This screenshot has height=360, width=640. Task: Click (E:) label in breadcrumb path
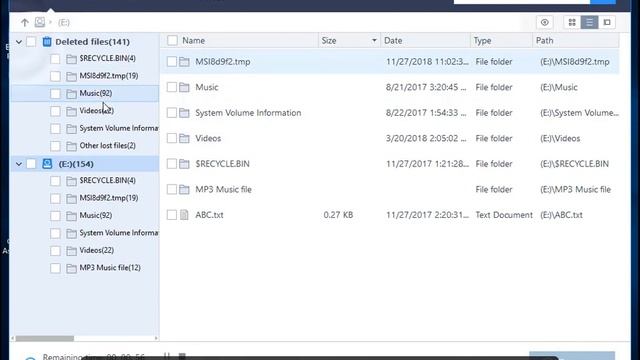point(64,22)
